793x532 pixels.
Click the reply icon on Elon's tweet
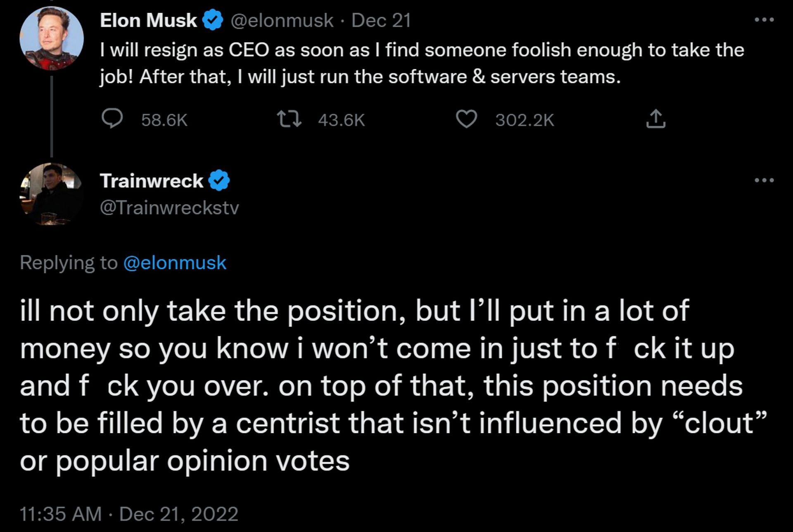[x=112, y=120]
